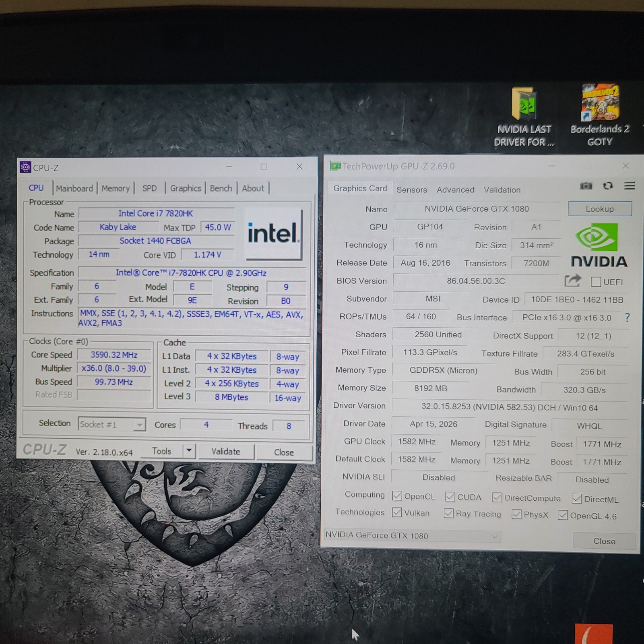Toggle the CUDA checkbox

tap(450, 497)
